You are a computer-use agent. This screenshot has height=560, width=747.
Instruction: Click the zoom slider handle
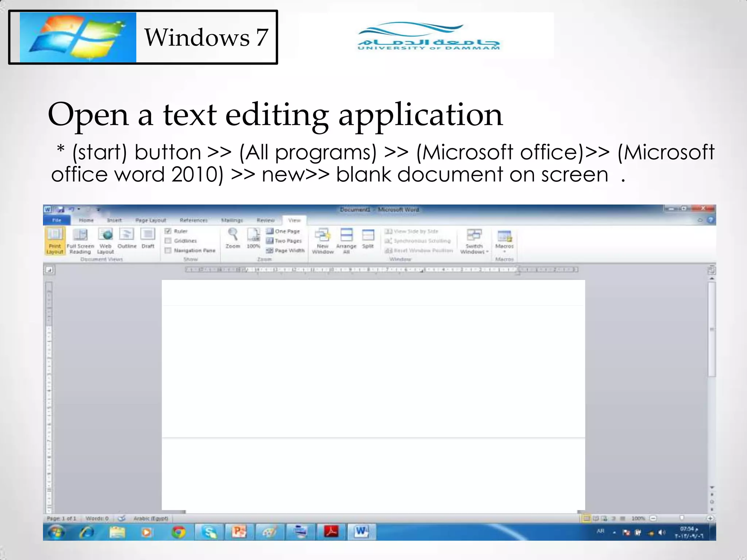pyautogui.click(x=682, y=518)
